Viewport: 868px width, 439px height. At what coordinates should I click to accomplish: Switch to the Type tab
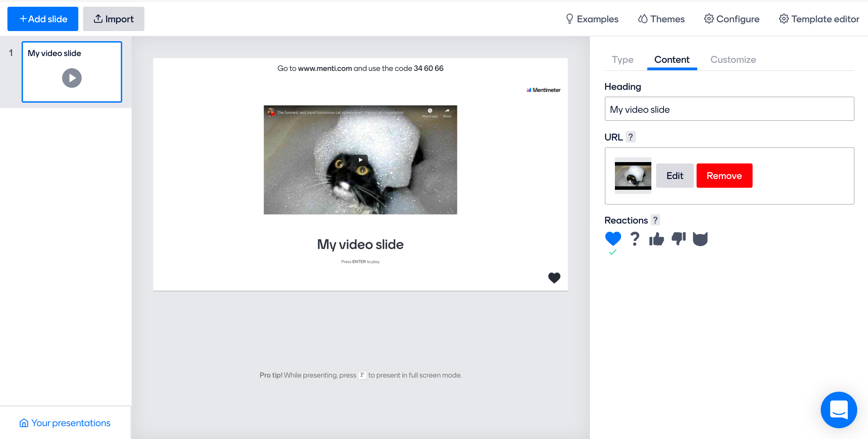[x=622, y=60]
